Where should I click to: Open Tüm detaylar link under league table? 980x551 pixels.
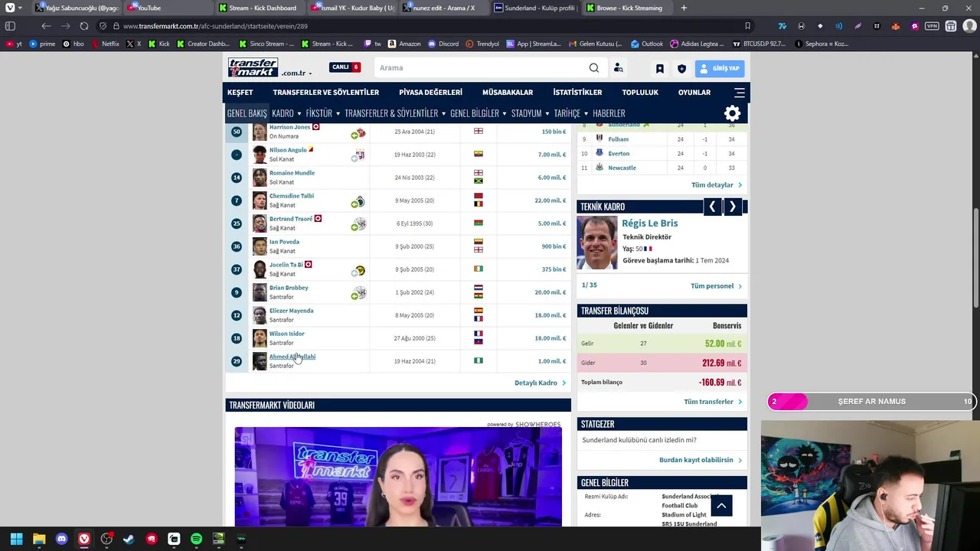click(717, 185)
